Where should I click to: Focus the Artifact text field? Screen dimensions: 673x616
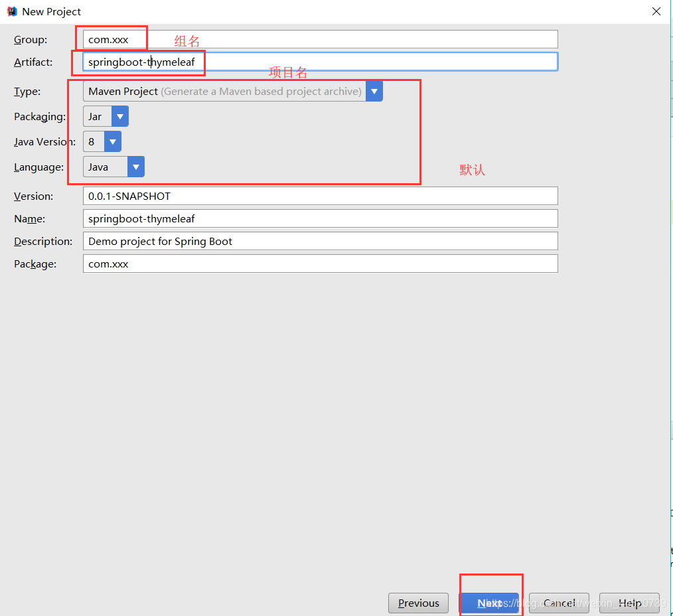pyautogui.click(x=320, y=62)
